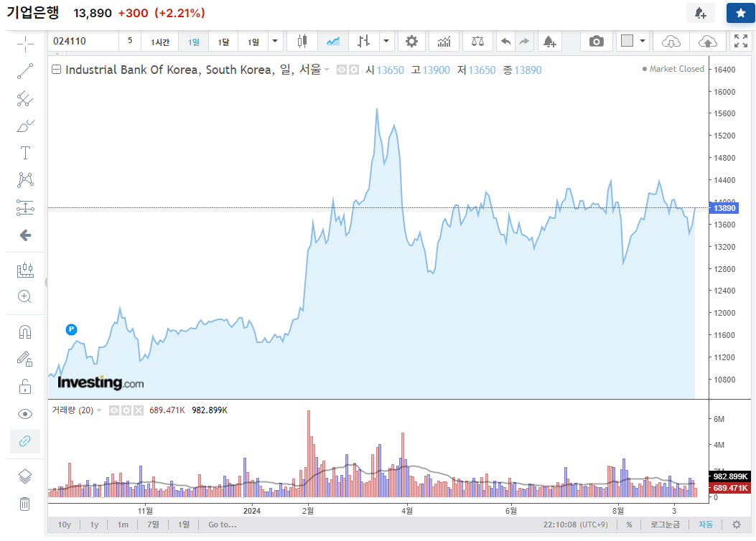
Task: Click the layout square swatch
Action: click(627, 41)
